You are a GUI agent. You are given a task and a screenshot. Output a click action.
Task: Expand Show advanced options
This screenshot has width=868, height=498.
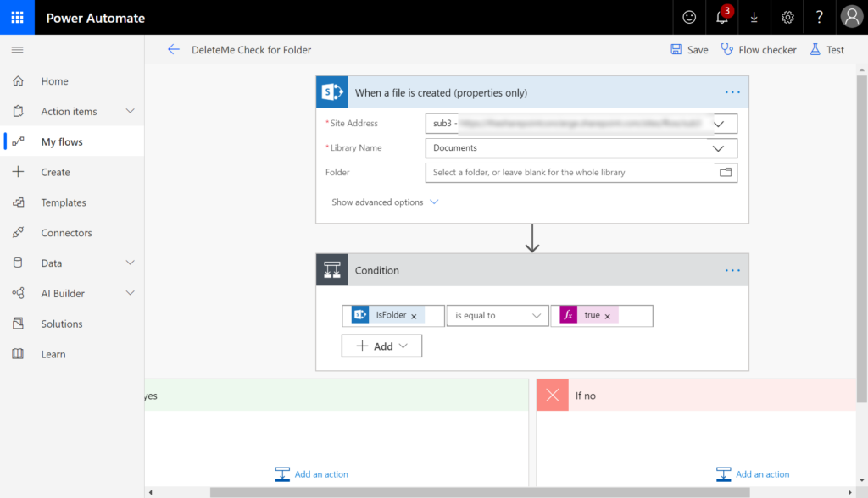pyautogui.click(x=385, y=202)
